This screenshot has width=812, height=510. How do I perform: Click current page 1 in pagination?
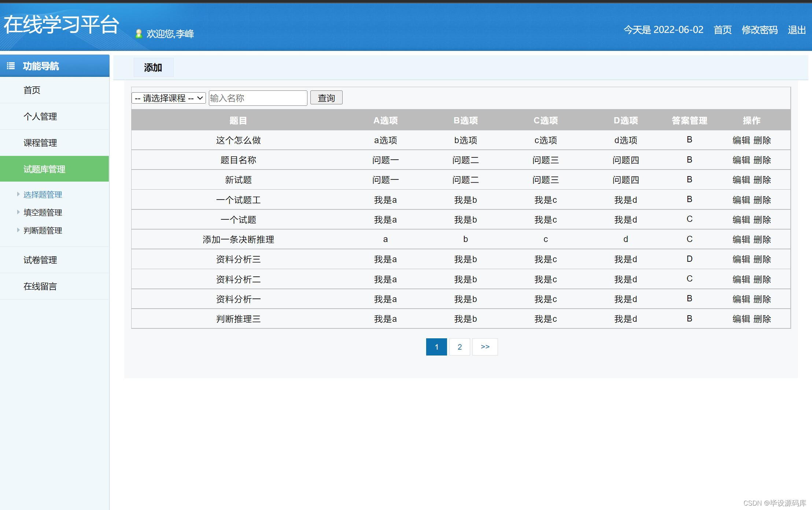[436, 347]
